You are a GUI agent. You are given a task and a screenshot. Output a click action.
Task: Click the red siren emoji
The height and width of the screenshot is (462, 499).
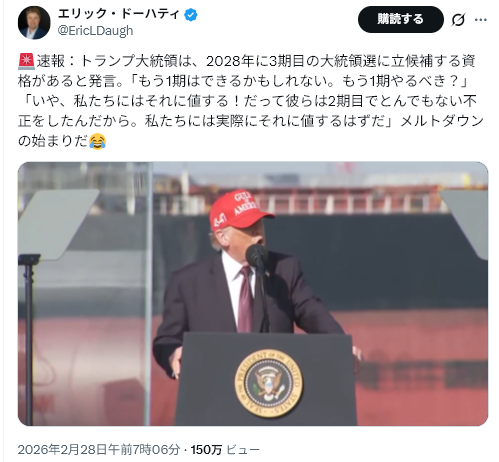pyautogui.click(x=26, y=61)
